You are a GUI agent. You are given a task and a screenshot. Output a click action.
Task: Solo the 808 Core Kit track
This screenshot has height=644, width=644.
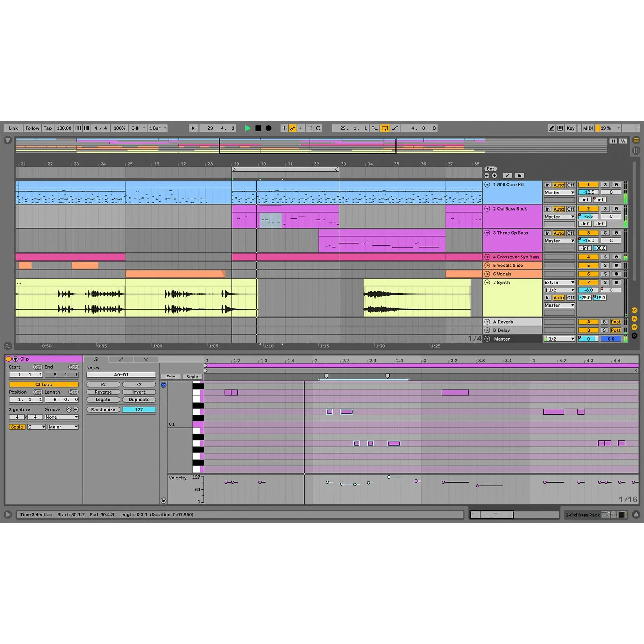click(x=605, y=185)
